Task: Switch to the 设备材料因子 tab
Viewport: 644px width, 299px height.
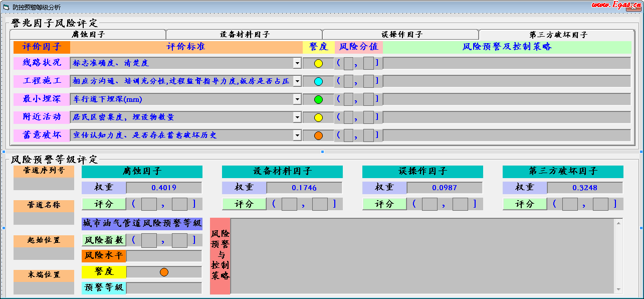Action: click(x=245, y=35)
